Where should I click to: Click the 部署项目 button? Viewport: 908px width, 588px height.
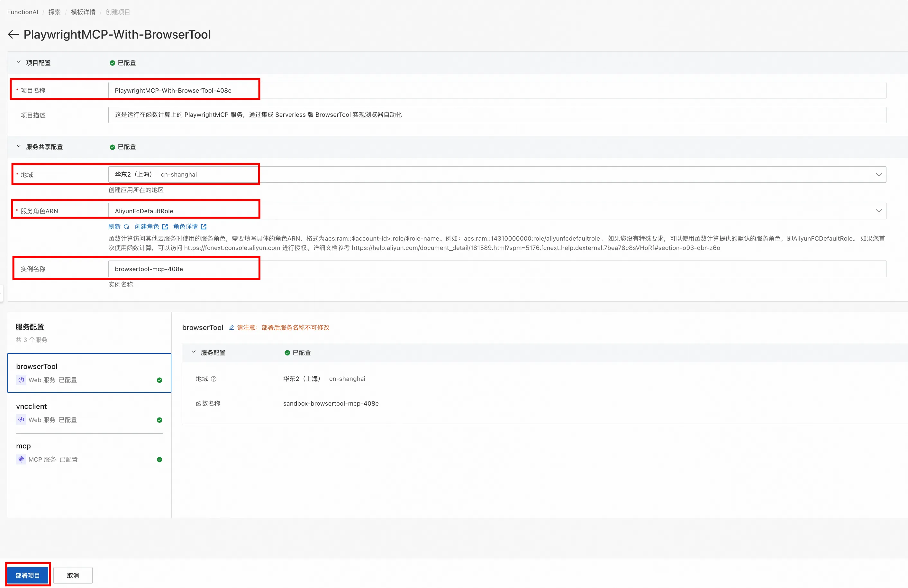pyautogui.click(x=27, y=575)
